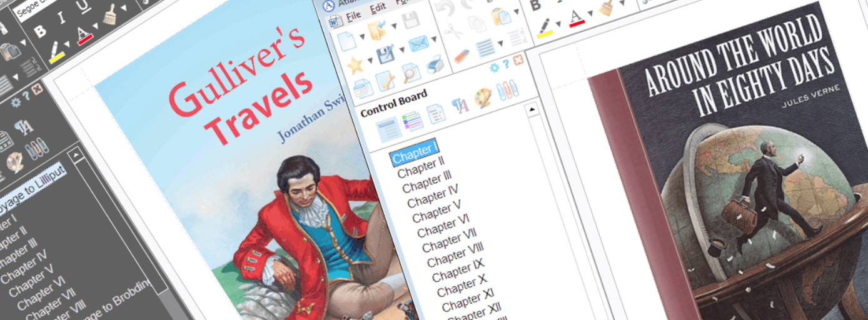Image resolution: width=868 pixels, height=320 pixels.
Task: Click the grayed Save floppy disk icon
Action: point(410,21)
